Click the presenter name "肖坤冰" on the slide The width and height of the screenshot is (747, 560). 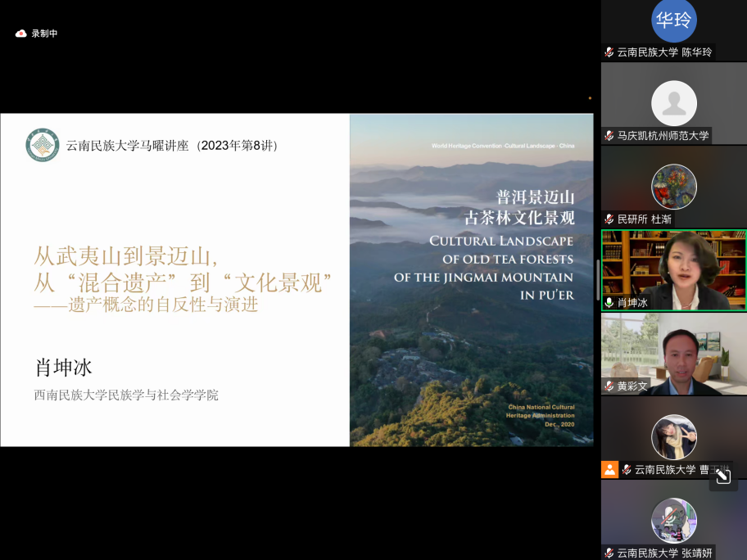[x=63, y=368]
